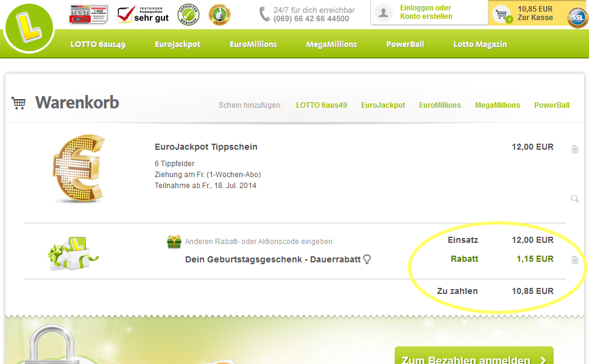Add a LOTTO 6aus49 Schein
The height and width of the screenshot is (364, 589).
click(322, 105)
